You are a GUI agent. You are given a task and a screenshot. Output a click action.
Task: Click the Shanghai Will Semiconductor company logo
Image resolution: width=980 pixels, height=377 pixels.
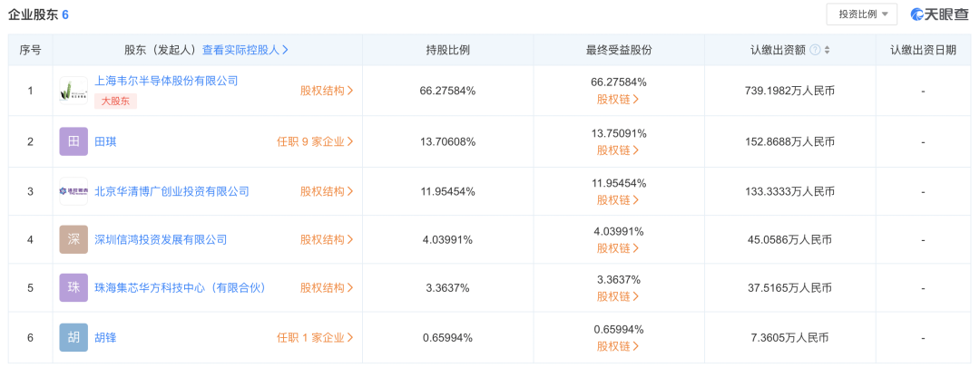(73, 91)
